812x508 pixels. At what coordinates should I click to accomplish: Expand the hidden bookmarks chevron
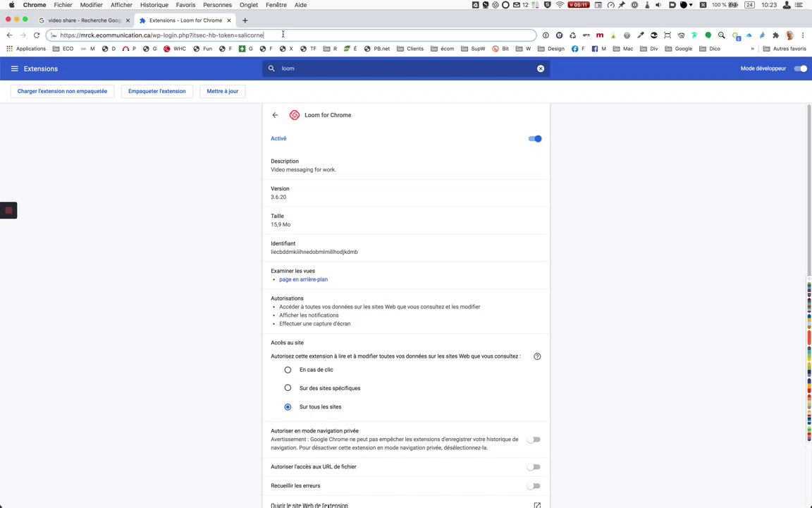click(x=753, y=49)
